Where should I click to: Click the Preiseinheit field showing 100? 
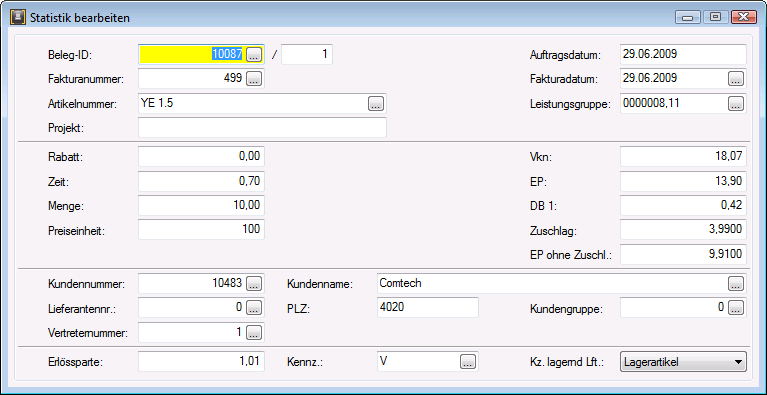pos(202,229)
